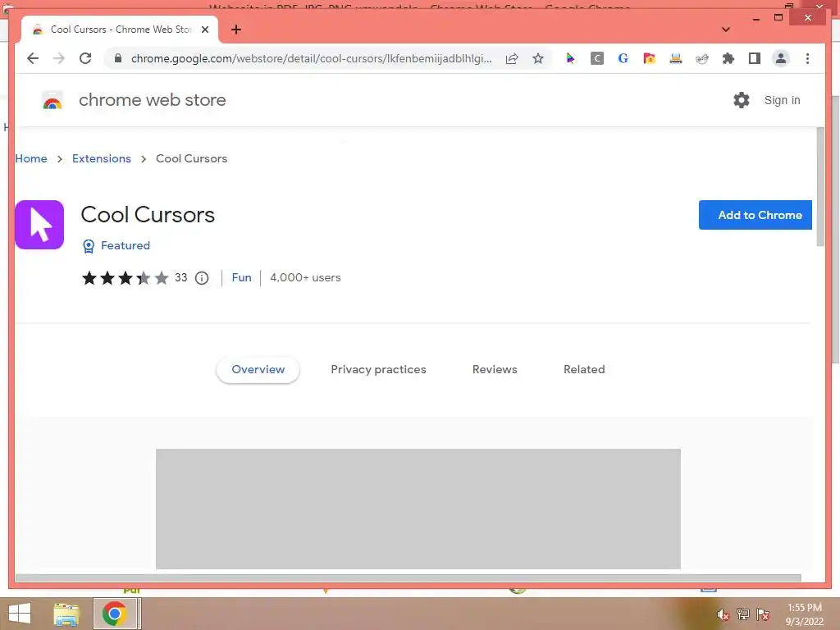Click the padlock site info icon

(x=118, y=58)
